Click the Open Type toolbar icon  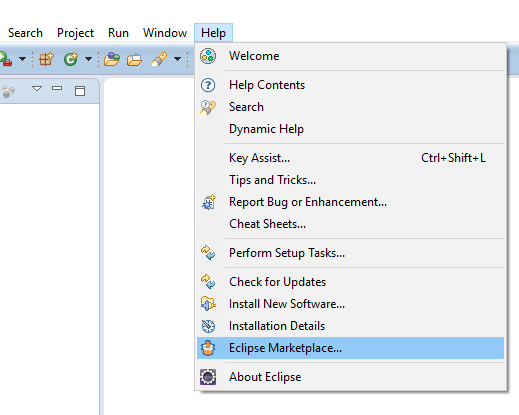point(112,59)
